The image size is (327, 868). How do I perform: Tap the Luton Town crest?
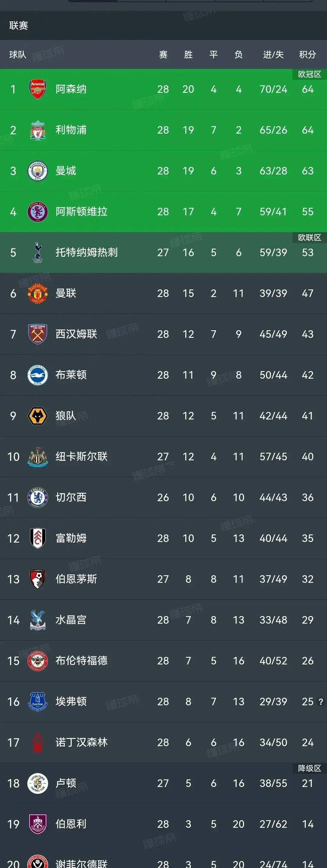tap(38, 783)
